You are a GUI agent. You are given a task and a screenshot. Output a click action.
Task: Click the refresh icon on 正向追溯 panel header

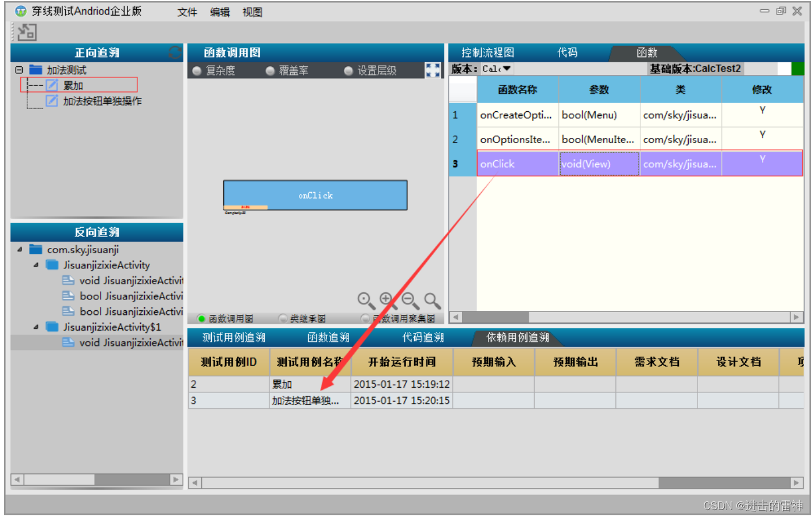coord(175,52)
